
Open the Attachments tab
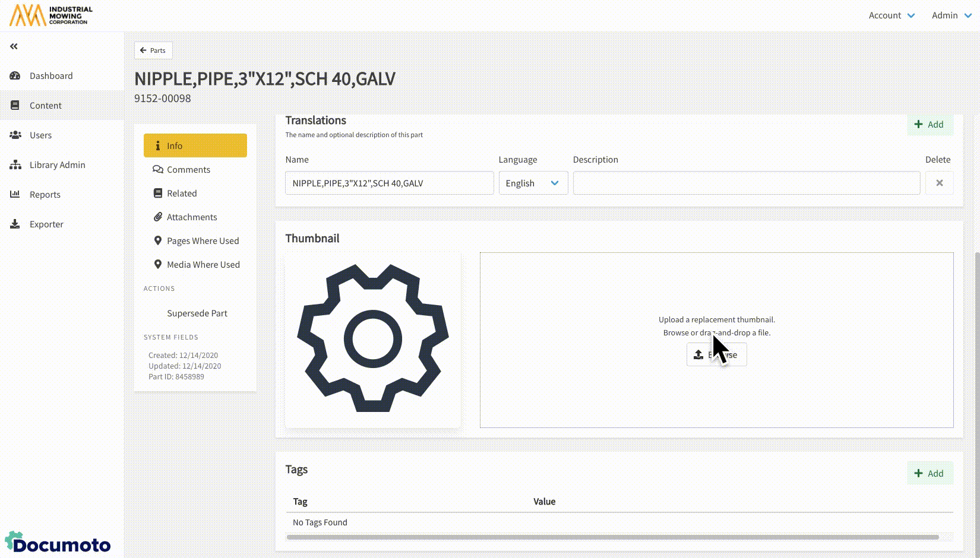[x=191, y=217]
